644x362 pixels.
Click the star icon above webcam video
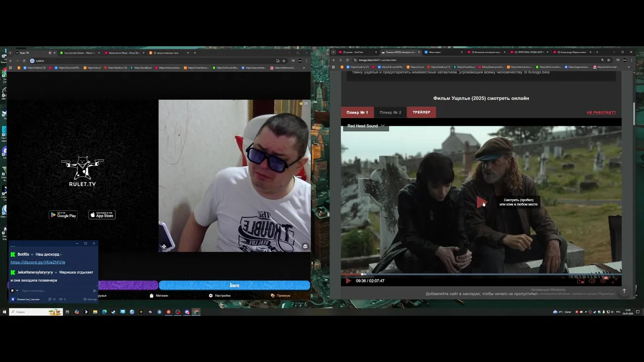pos(301,104)
